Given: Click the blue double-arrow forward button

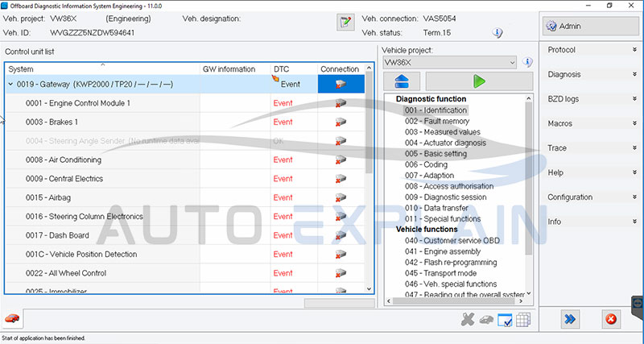Looking at the screenshot, I should point(570,319).
